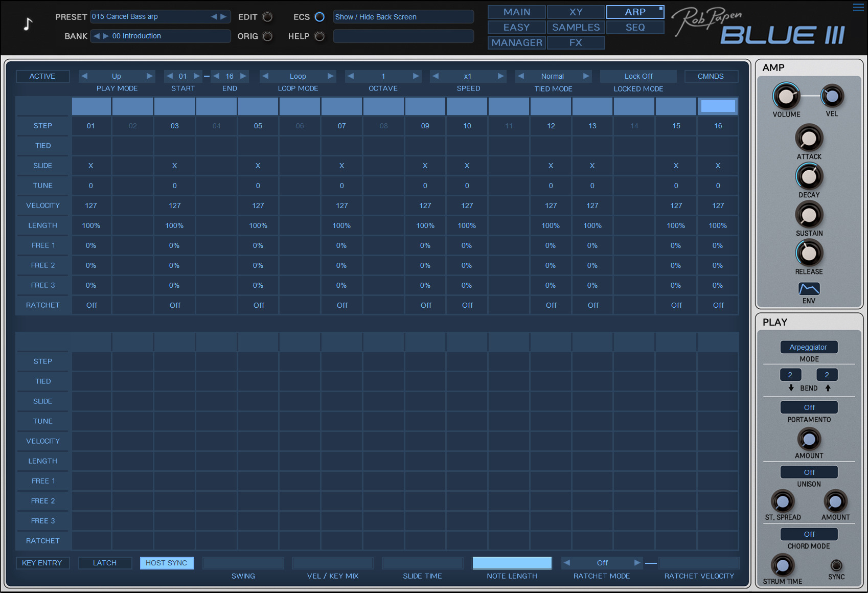The width and height of the screenshot is (868, 593).
Task: Open Loop Mode selector
Action: tap(298, 76)
